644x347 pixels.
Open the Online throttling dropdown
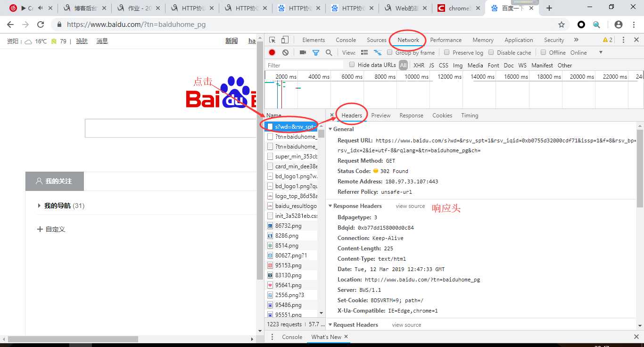point(586,52)
